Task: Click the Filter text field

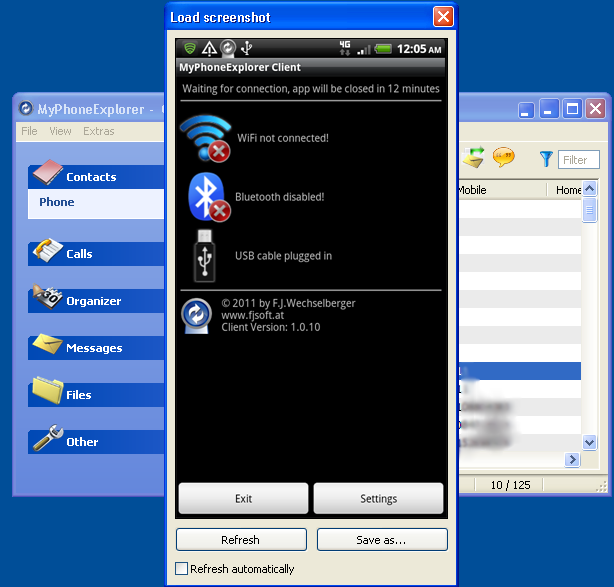Action: [579, 160]
